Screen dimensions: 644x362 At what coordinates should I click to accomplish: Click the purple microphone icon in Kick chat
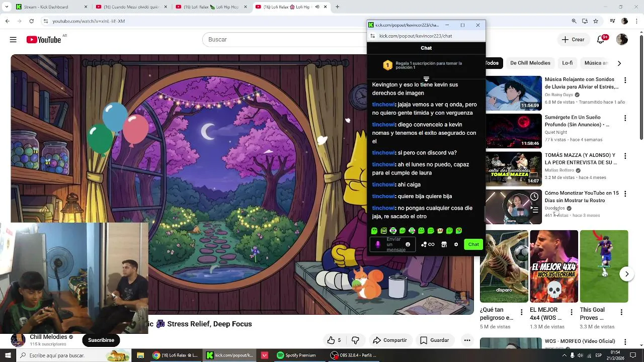(x=378, y=244)
